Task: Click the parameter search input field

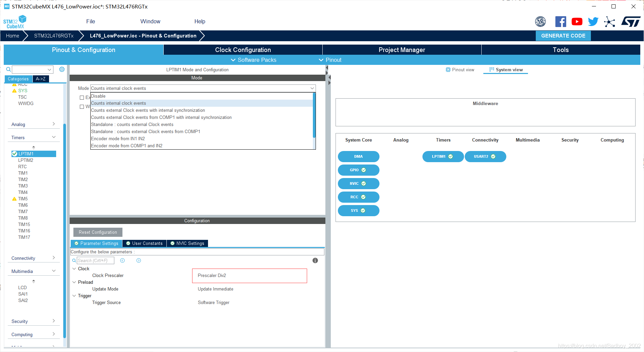Action: tap(95, 260)
